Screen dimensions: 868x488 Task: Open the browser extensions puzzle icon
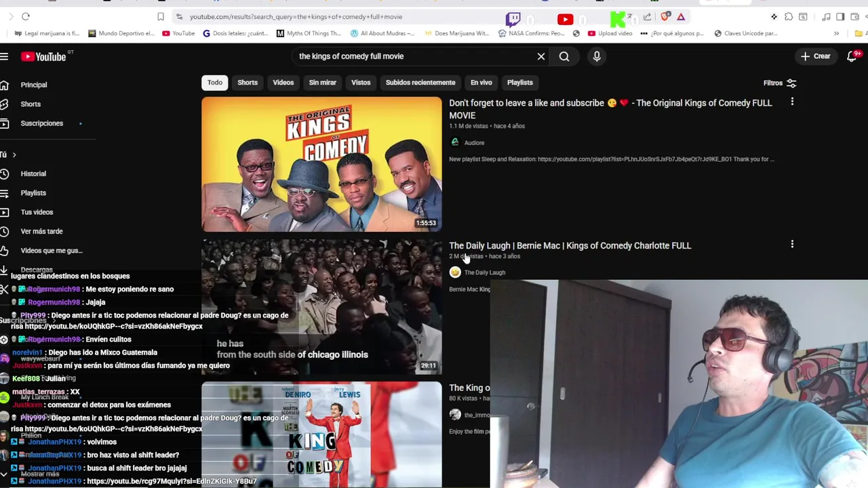pyautogui.click(x=789, y=16)
